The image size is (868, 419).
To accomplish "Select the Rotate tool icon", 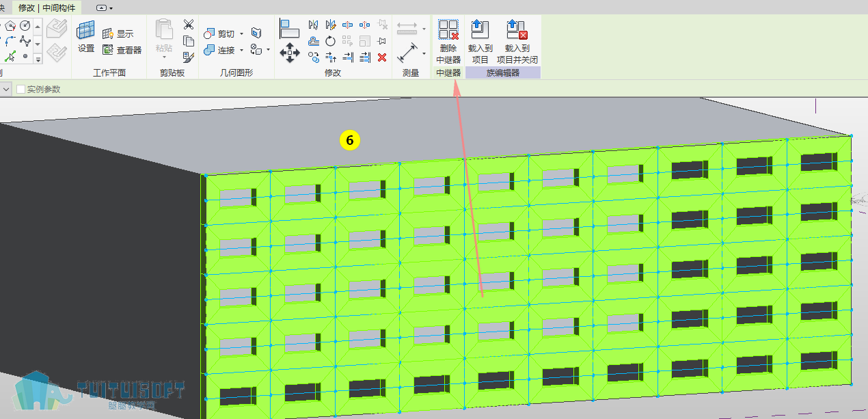I will 331,41.
